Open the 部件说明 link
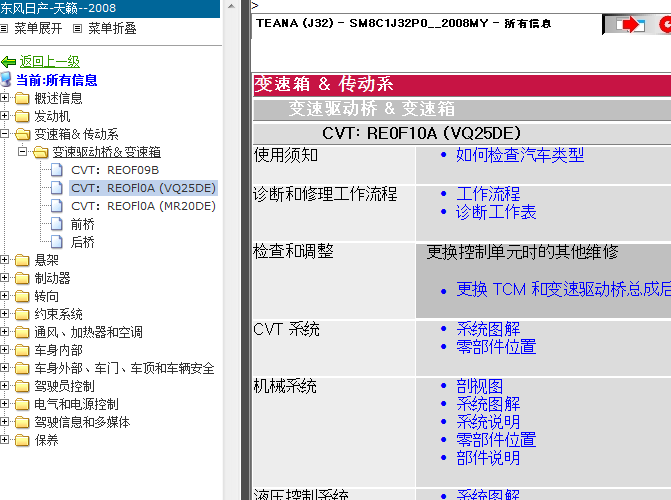671x500 pixels. 488,458
